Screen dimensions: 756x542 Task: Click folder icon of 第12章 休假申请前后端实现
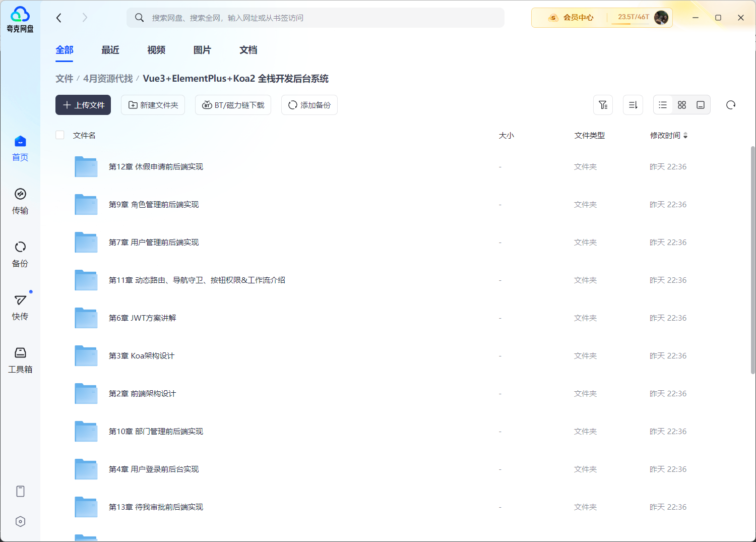(x=86, y=166)
